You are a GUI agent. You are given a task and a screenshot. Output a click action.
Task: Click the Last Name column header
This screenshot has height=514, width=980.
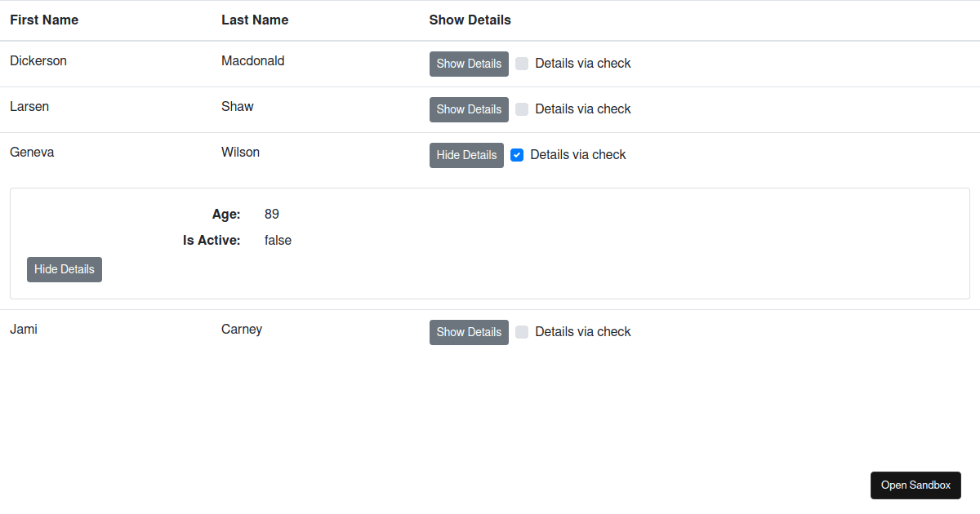click(255, 20)
